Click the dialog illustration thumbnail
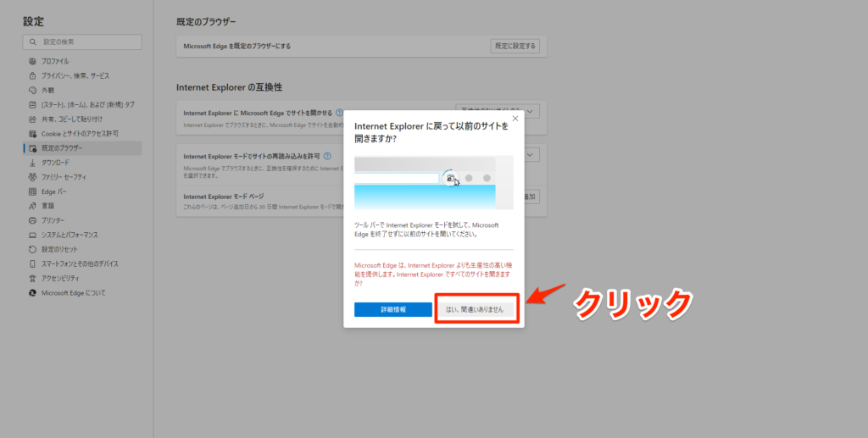This screenshot has width=868, height=438. tap(433, 182)
